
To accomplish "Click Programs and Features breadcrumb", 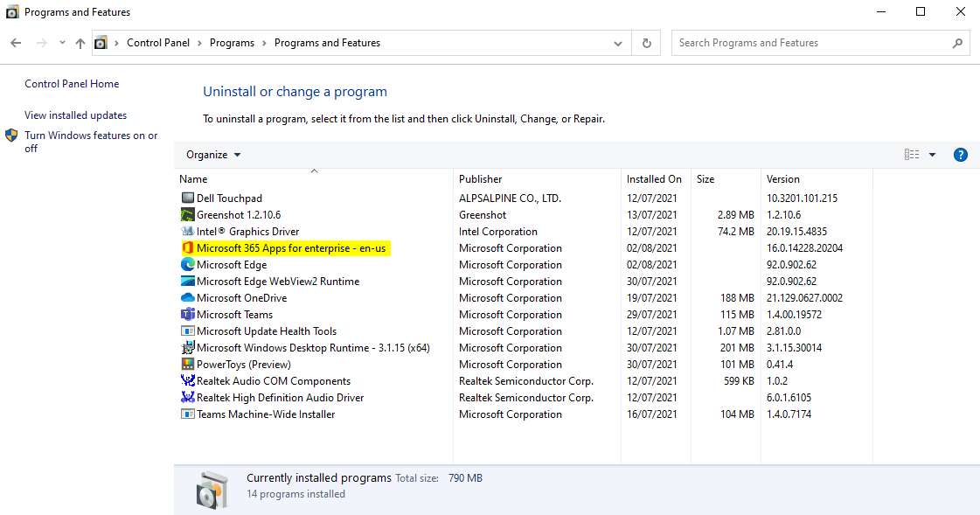I will click(328, 43).
